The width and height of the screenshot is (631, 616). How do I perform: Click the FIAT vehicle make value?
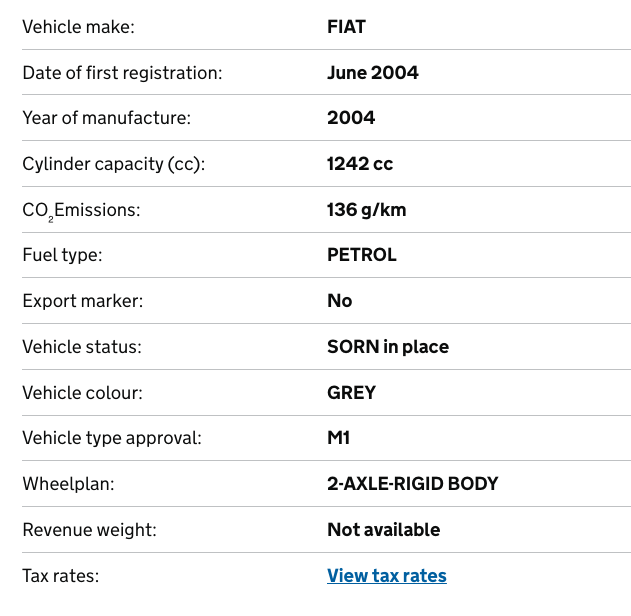point(346,27)
